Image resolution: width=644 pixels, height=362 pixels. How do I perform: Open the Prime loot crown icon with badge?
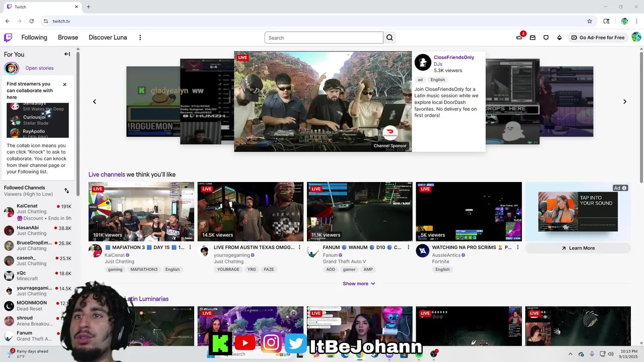(519, 38)
